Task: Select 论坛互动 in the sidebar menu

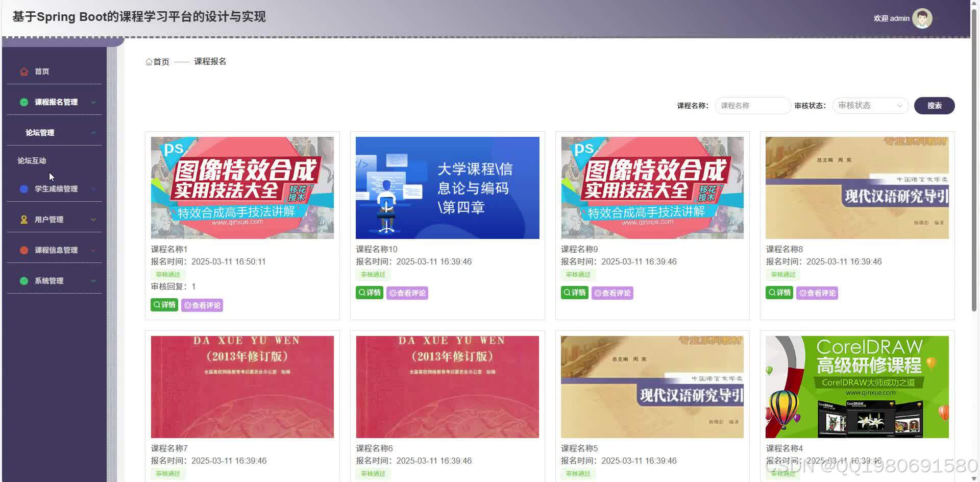Action: 31,160
